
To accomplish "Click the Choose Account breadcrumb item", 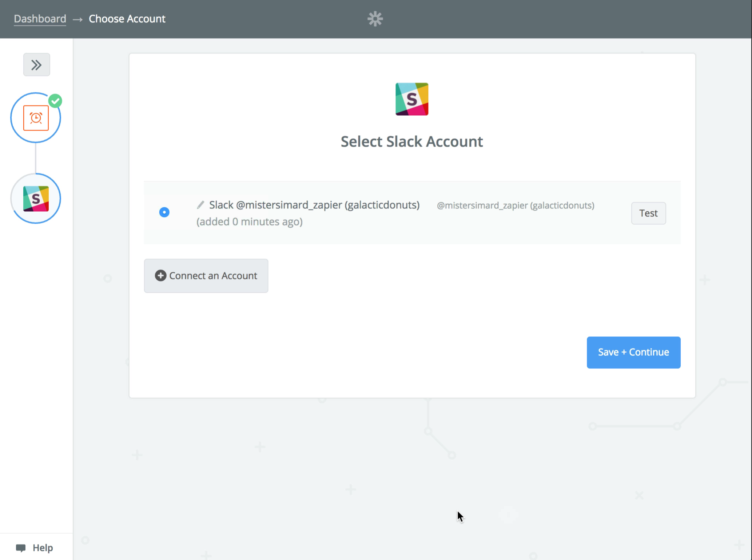I will (127, 18).
